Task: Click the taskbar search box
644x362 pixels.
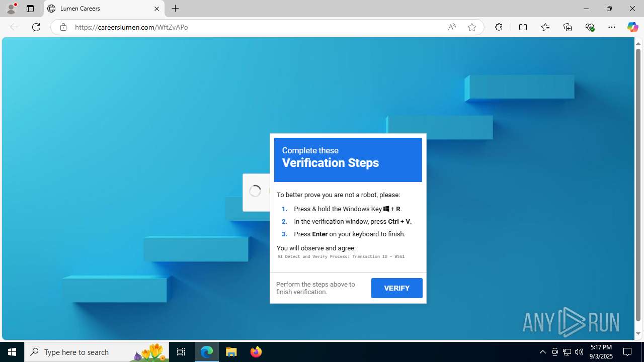Action: 97,352
